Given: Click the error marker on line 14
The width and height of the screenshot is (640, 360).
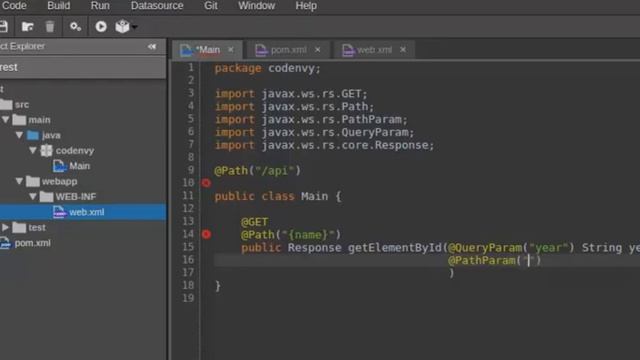Looking at the screenshot, I should [x=206, y=234].
